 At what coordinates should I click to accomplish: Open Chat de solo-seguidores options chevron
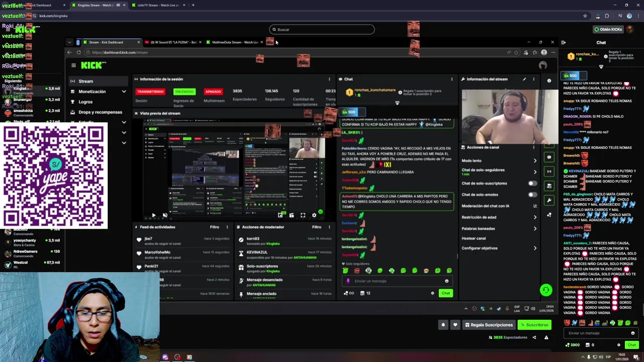[x=535, y=172]
